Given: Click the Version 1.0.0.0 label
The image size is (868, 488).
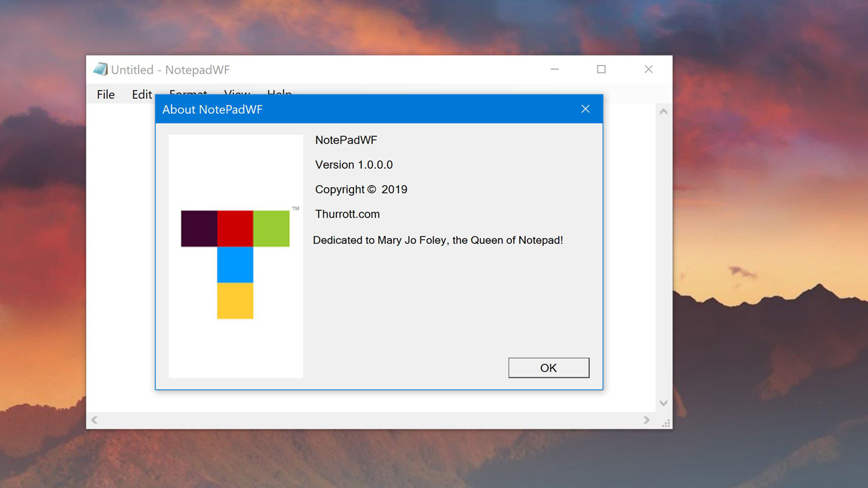Looking at the screenshot, I should [x=354, y=165].
